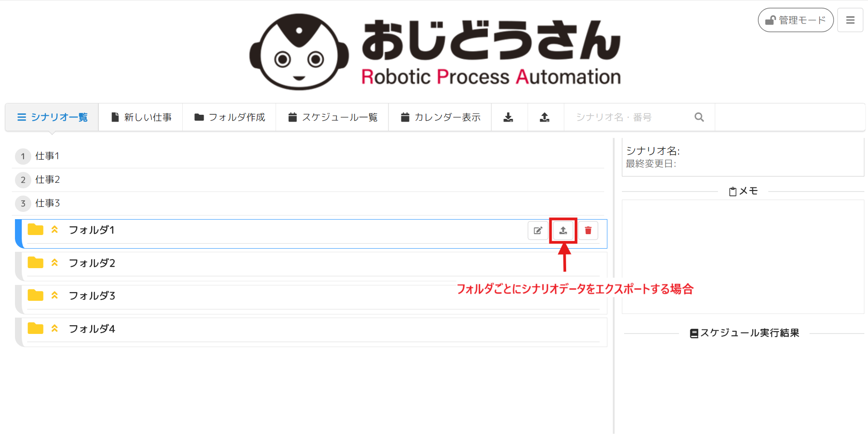This screenshot has height=441, width=868.
Task: Open the hamburger menu button
Action: (x=850, y=20)
